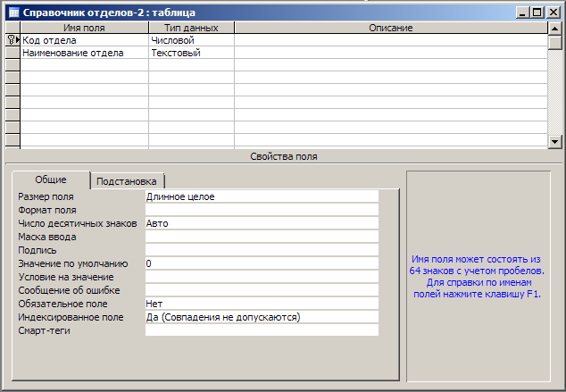Click the 'Условие на значение' input field

[x=262, y=277]
